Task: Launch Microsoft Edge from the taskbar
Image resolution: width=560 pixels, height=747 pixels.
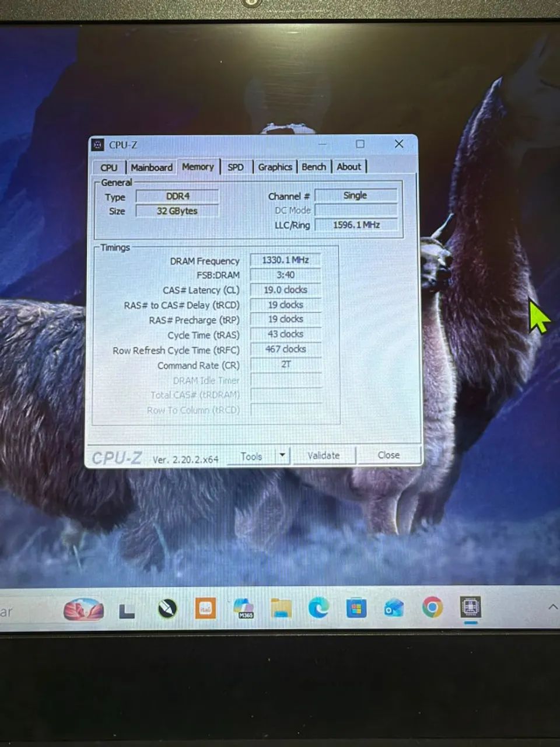Action: 318,608
